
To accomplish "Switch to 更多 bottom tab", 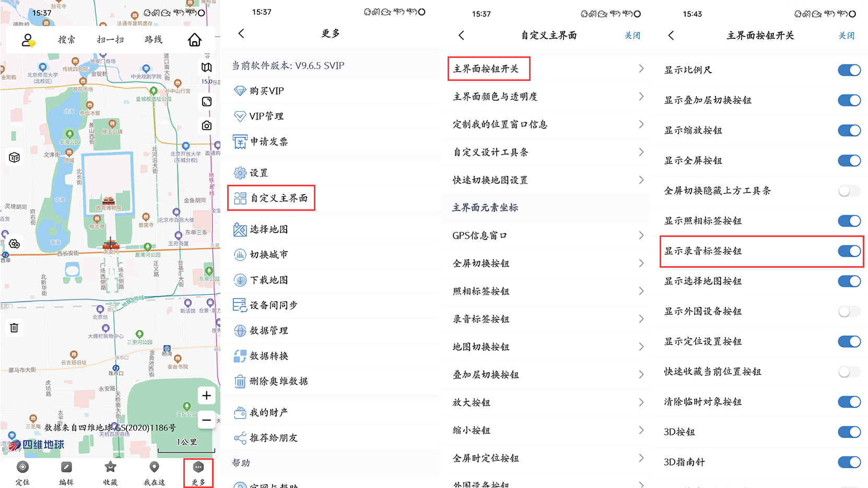I will (198, 473).
